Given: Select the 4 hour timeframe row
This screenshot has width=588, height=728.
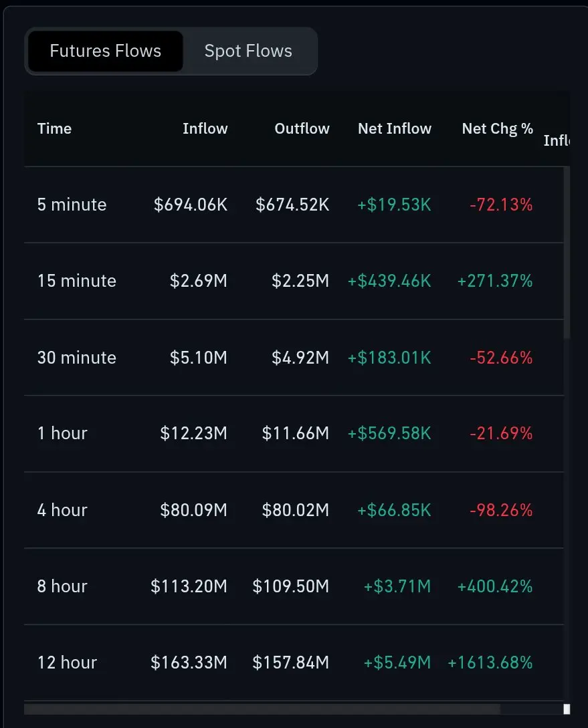Looking at the screenshot, I should point(294,510).
